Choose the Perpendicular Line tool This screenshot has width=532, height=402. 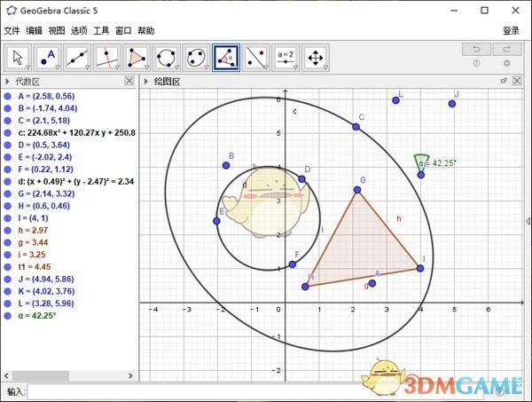tap(107, 58)
